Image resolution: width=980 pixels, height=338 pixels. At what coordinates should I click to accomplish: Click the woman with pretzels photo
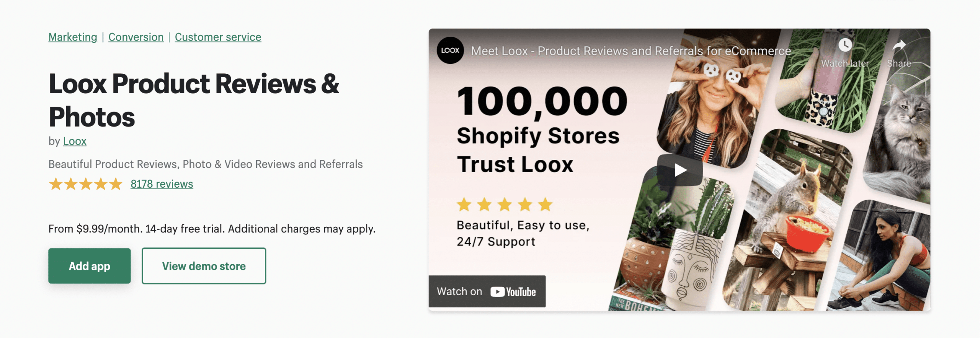(712, 99)
